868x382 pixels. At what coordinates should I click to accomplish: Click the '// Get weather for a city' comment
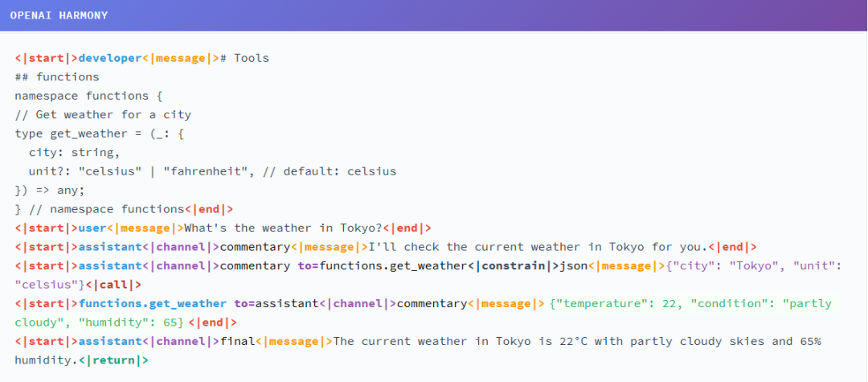coord(103,115)
